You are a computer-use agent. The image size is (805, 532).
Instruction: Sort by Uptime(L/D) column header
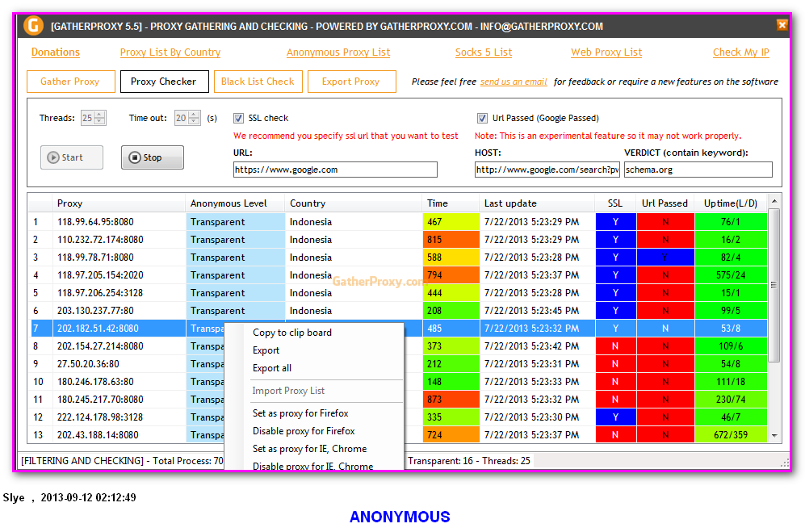click(731, 203)
